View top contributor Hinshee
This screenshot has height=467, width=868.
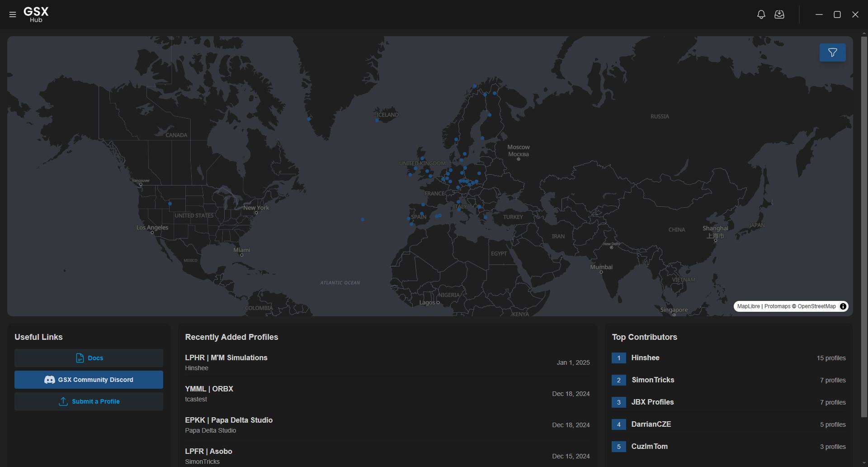pyautogui.click(x=645, y=357)
